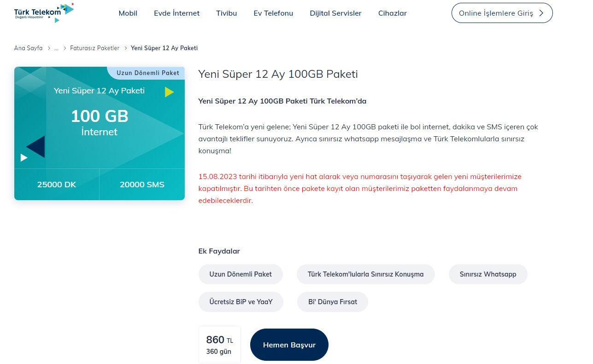Click the Hemen Başvur button
The width and height of the screenshot is (593, 364).
(289, 345)
